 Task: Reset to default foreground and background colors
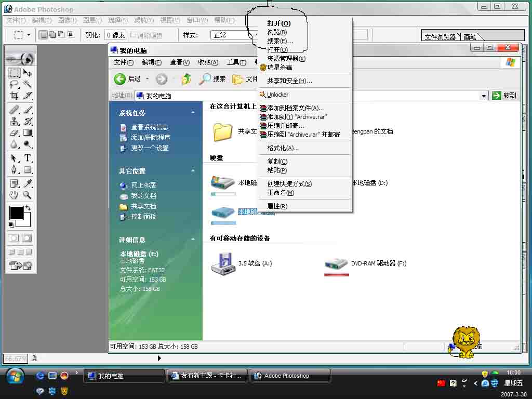(11, 224)
